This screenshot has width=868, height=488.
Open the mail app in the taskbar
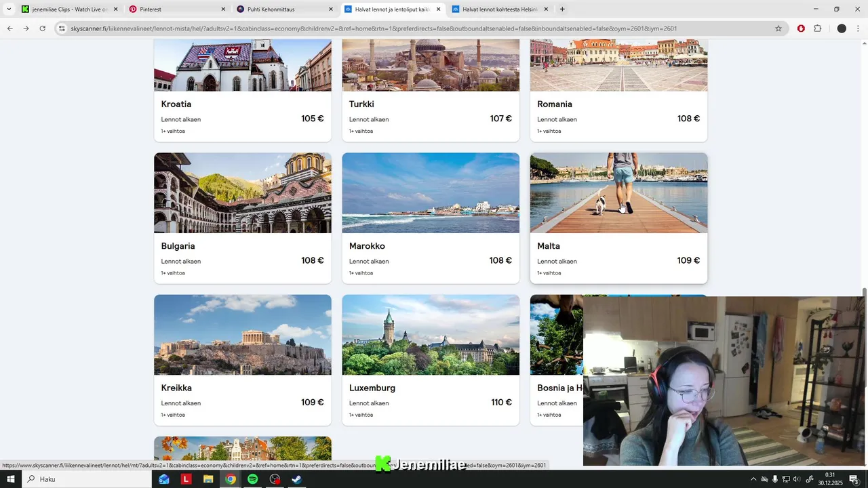164,479
